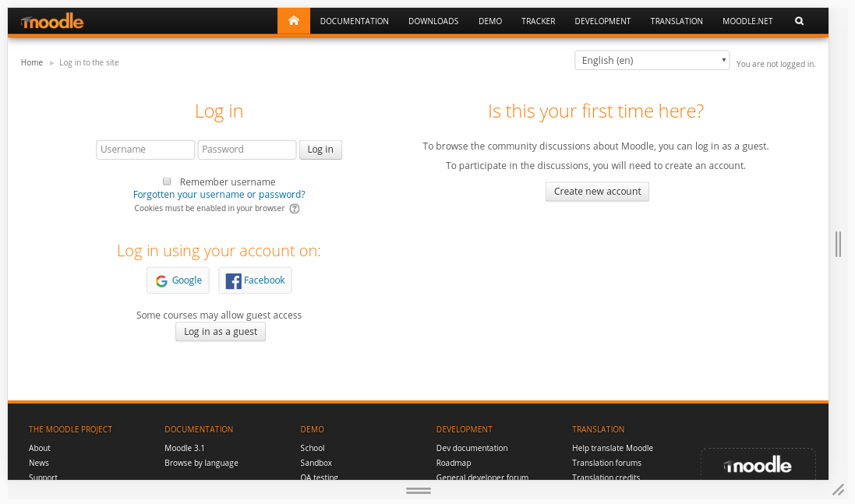
Task: Open cookies help question mark icon
Action: (295, 209)
